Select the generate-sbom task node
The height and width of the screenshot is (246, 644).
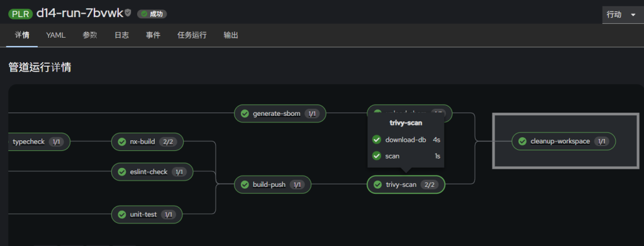coord(280,113)
